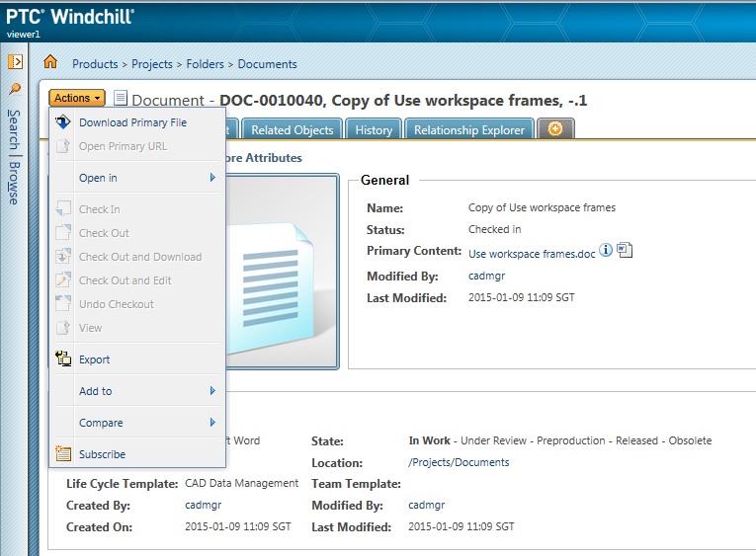Click the 'In Work' state text

[x=429, y=440]
